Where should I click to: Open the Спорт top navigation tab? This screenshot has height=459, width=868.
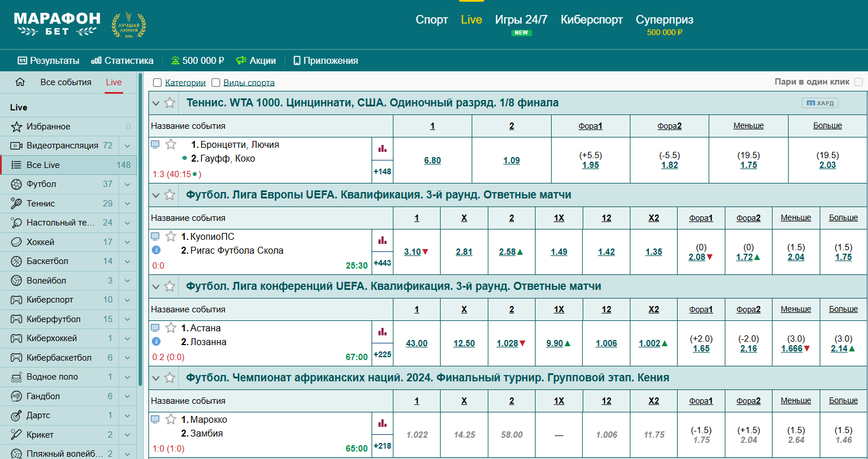point(432,20)
